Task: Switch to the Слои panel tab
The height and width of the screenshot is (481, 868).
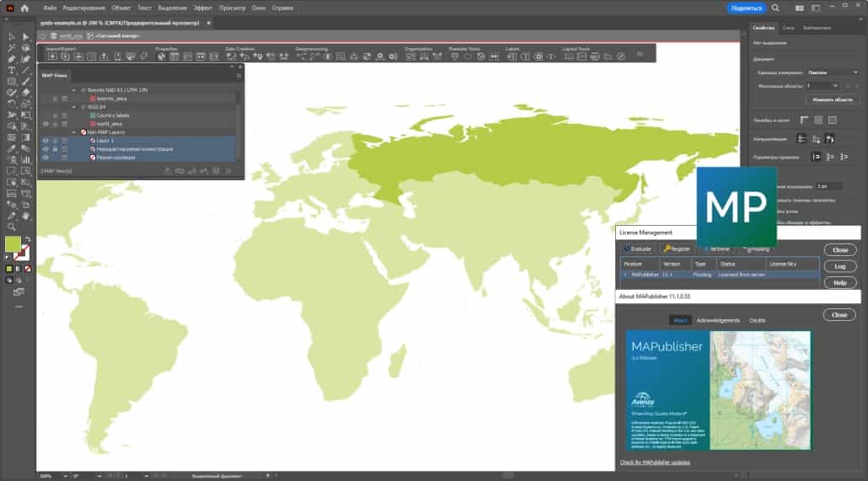Action: (x=788, y=28)
